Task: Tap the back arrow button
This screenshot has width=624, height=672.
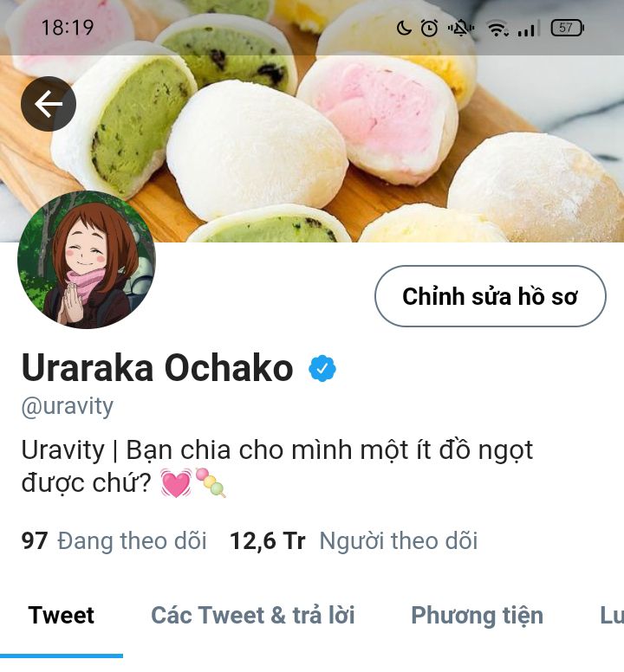Action: click(49, 104)
